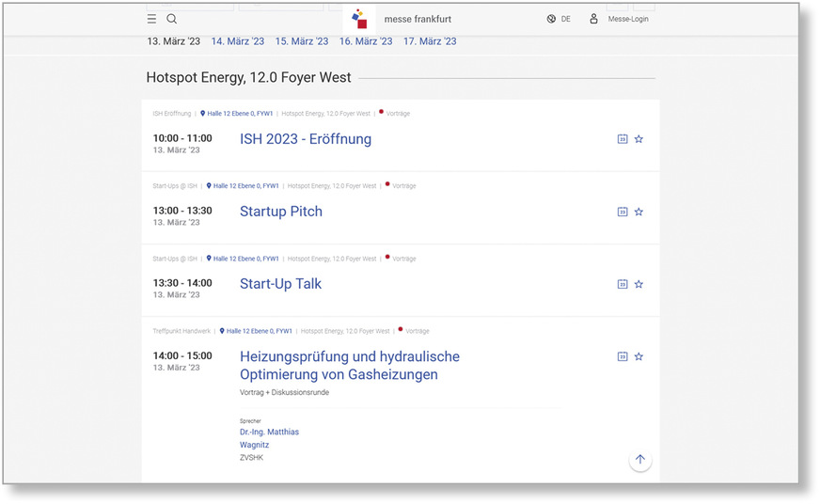820x504 pixels.
Task: Open the hamburger menu icon
Action: 151,19
